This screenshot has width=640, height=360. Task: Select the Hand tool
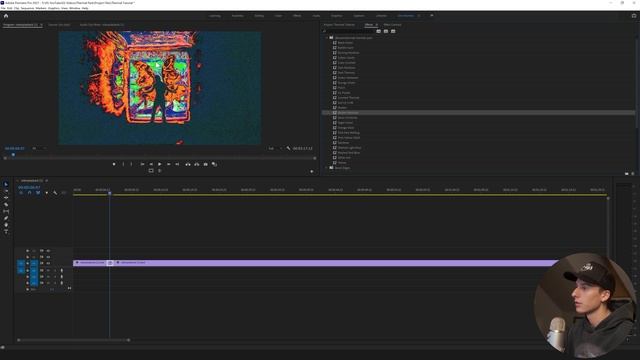click(6, 225)
